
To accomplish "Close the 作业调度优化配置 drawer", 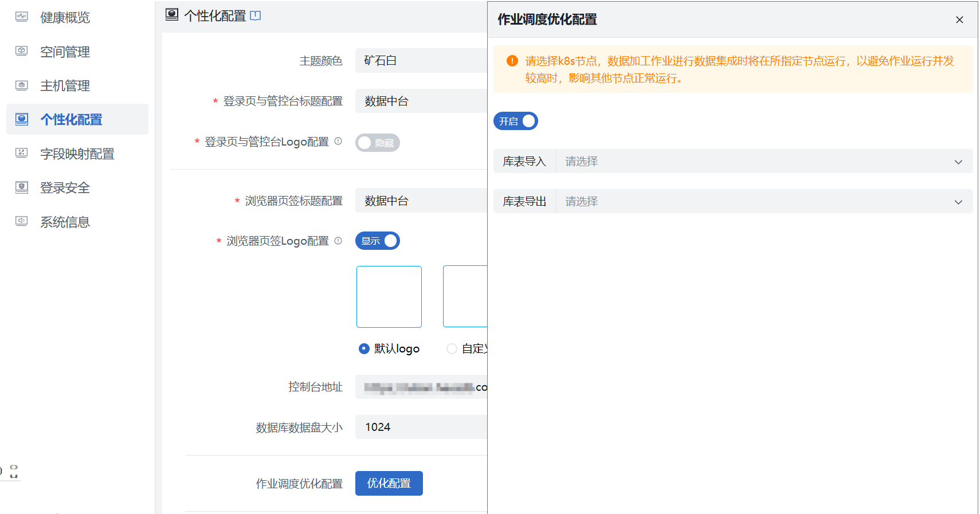I will click(x=959, y=19).
